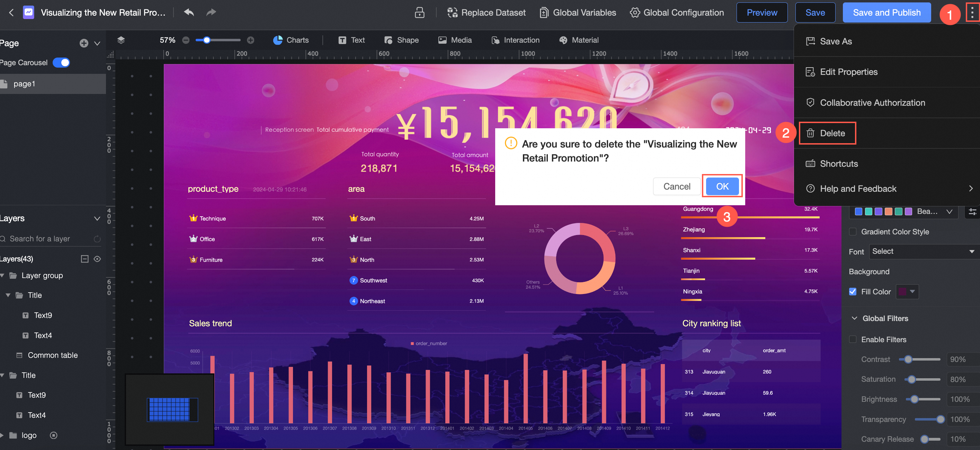Click the lock icon in top bar
Image resolution: width=980 pixels, height=450 pixels.
coord(419,12)
